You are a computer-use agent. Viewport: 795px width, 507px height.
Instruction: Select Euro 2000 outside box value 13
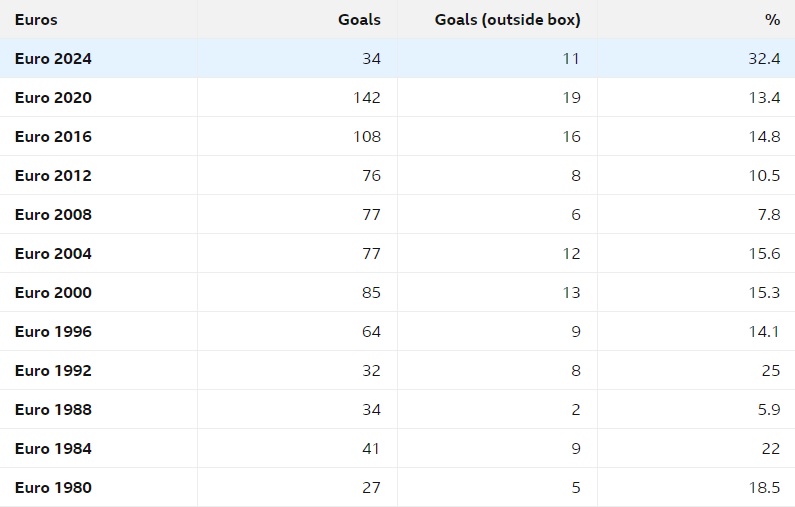571,293
